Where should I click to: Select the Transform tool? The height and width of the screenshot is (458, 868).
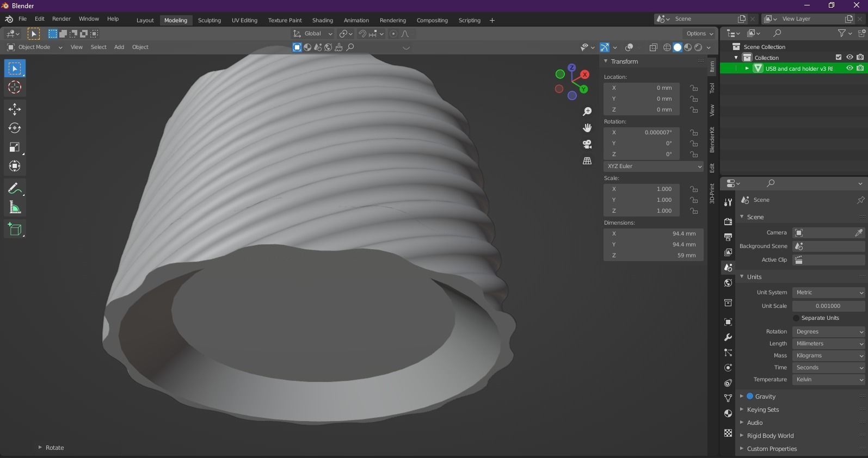[x=15, y=166]
